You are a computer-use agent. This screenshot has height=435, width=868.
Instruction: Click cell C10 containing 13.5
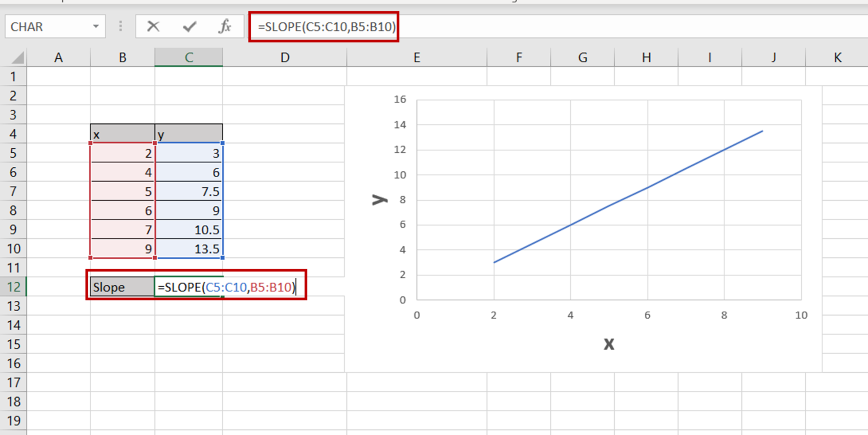coord(189,249)
